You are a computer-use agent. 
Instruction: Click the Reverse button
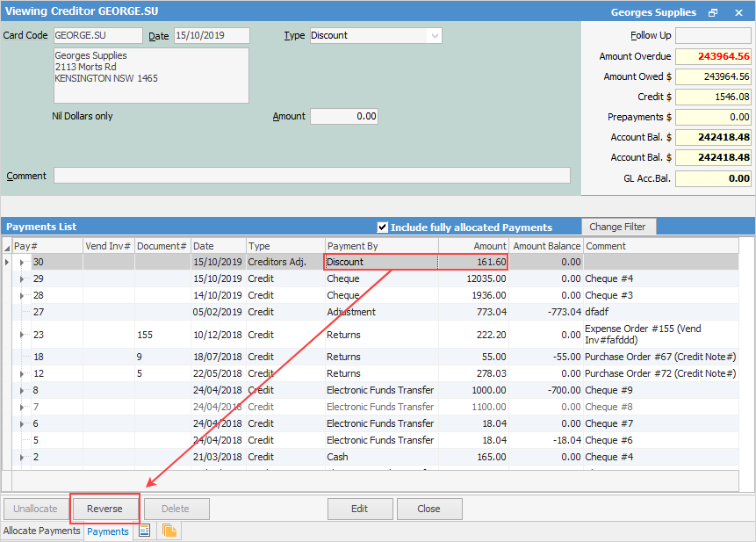[x=104, y=509]
